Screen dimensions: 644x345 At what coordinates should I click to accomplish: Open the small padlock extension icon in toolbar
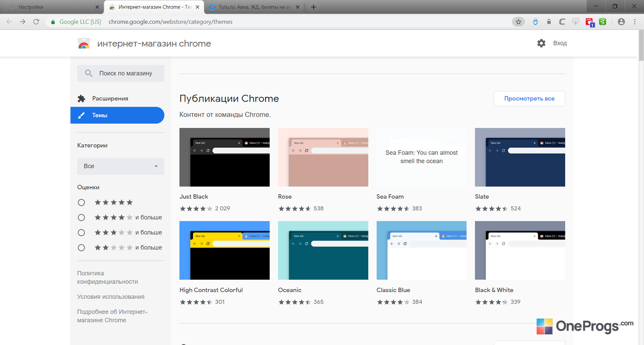pyautogui.click(x=549, y=22)
